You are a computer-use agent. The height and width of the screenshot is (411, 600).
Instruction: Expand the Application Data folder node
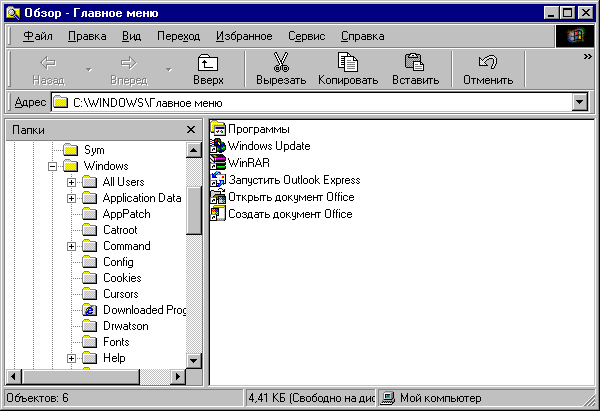(x=71, y=198)
